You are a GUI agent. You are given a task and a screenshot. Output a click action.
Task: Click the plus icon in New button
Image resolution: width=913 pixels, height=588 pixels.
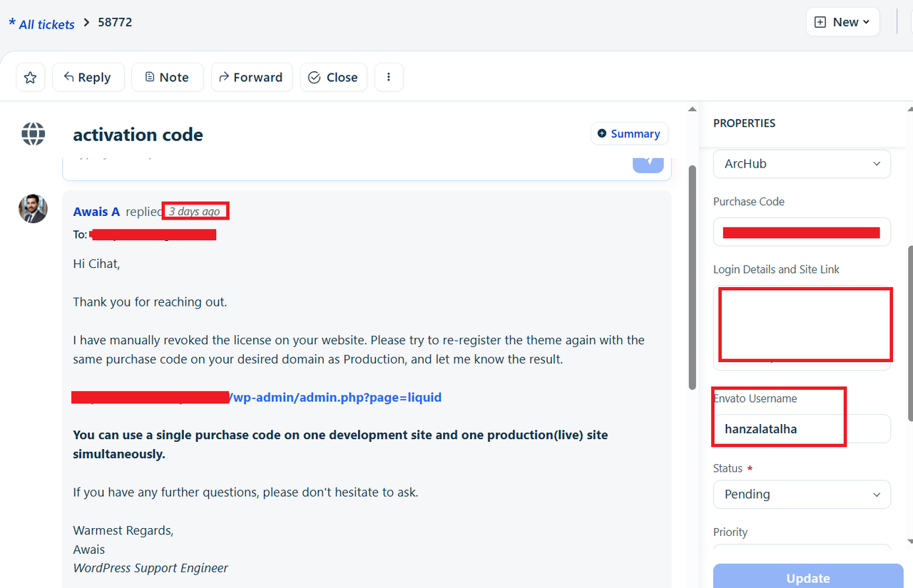pos(820,22)
